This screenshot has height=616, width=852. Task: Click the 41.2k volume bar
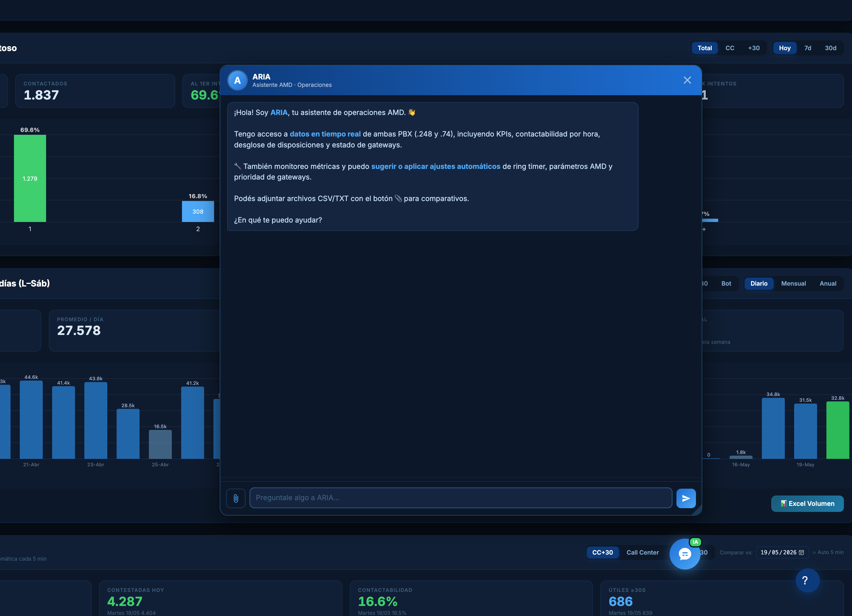point(193,423)
